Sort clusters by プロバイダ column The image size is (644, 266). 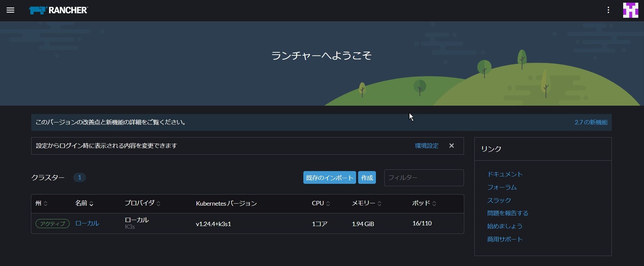[142, 203]
